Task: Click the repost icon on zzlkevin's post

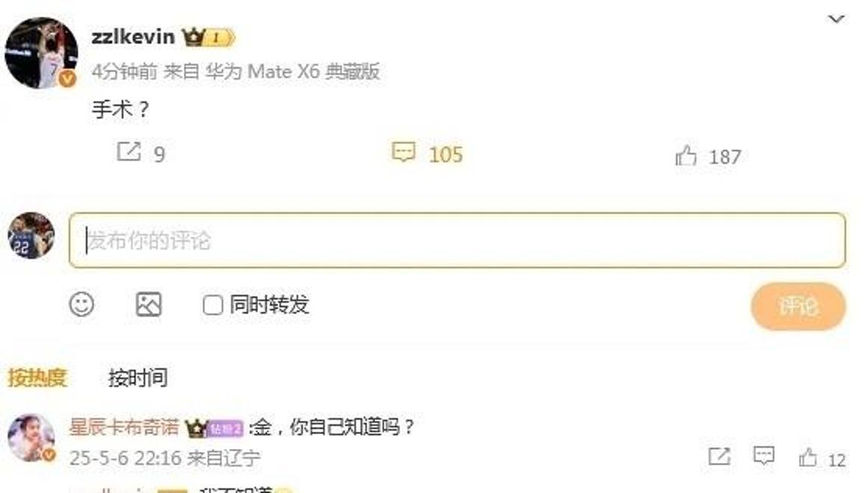Action: click(x=129, y=152)
